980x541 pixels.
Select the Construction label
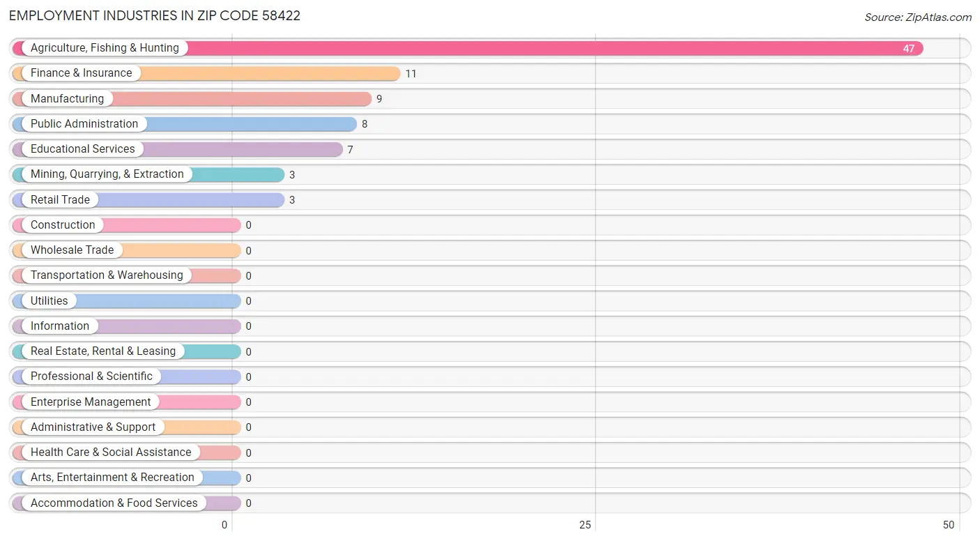click(x=63, y=224)
